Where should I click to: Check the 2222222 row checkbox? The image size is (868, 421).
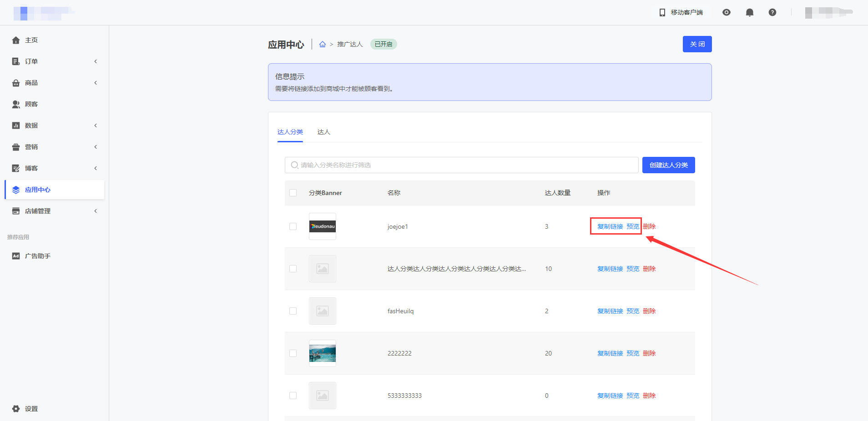coord(293,353)
